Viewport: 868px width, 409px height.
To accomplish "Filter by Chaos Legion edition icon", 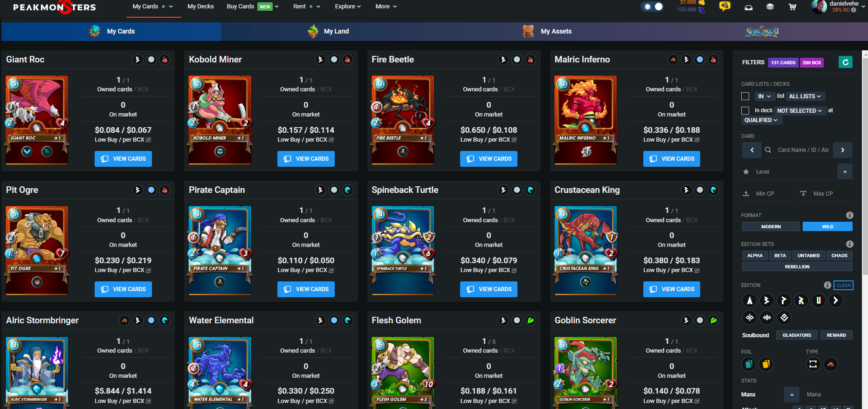I will click(836, 300).
